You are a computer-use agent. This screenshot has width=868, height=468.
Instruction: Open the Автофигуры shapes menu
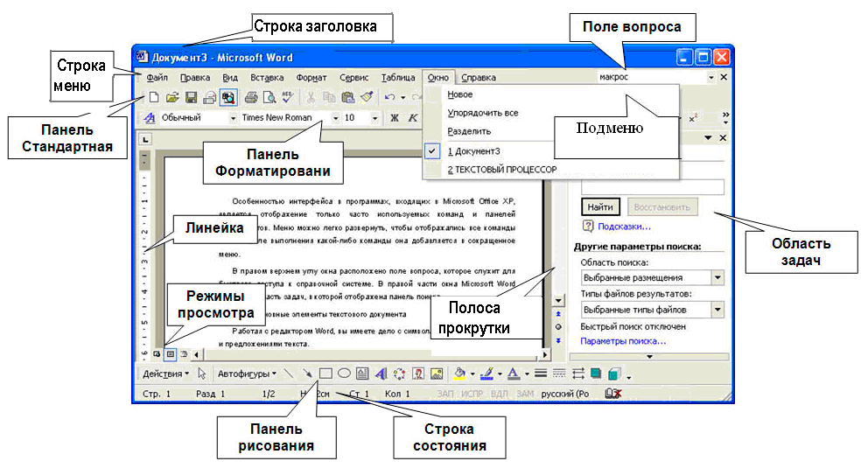(x=247, y=374)
